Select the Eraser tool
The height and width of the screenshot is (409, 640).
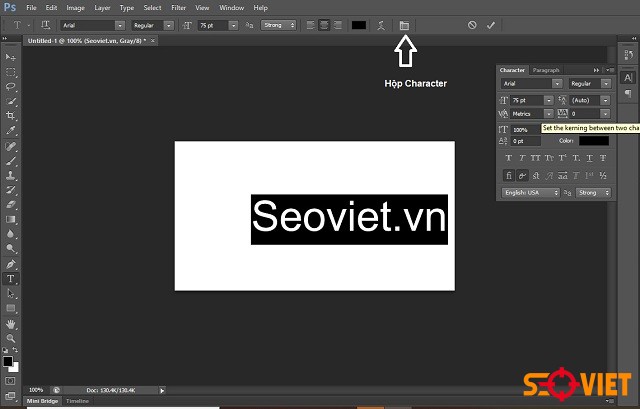11,205
